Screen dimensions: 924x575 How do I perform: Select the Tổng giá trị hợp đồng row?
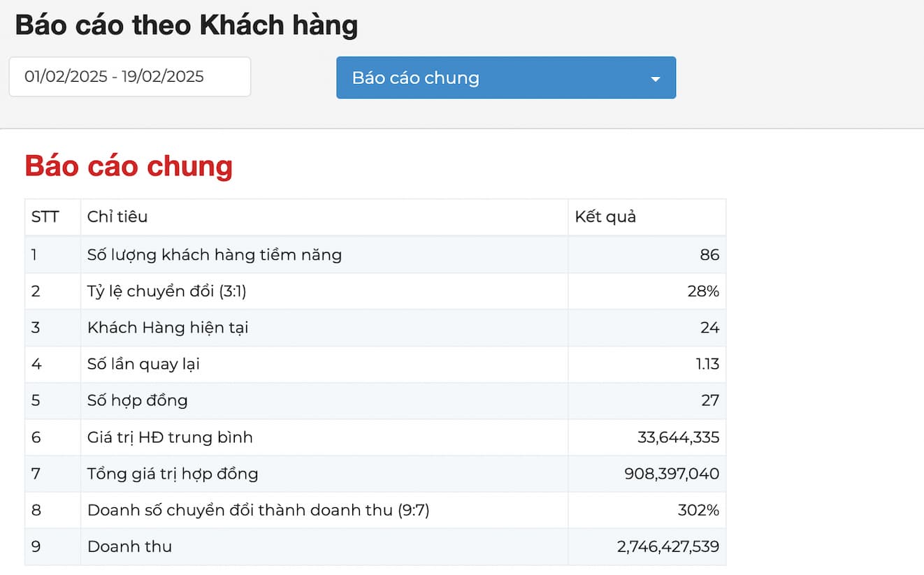[x=173, y=474]
